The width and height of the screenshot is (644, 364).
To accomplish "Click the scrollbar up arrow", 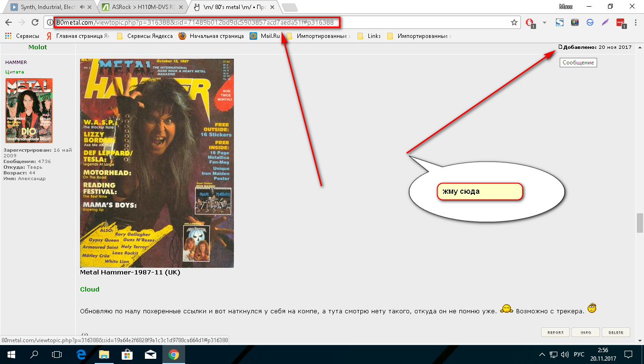I will coord(640,47).
